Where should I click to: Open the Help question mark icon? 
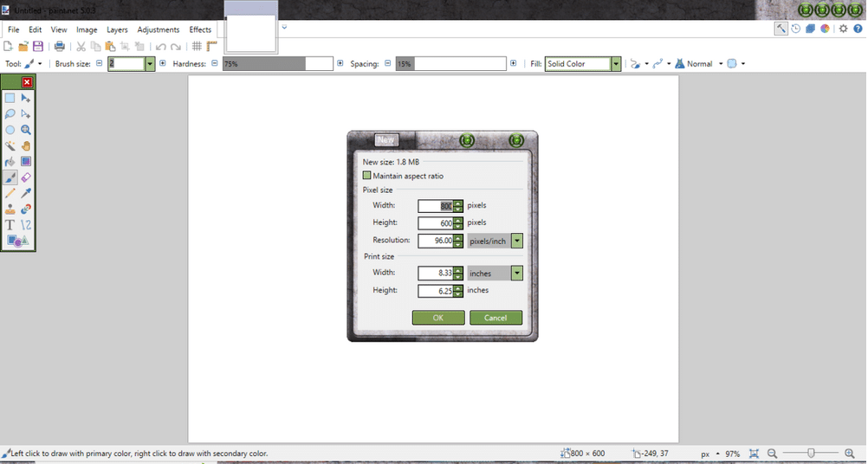858,29
